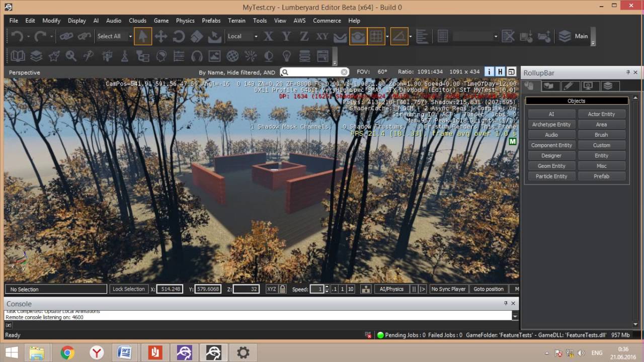644x362 pixels.
Task: Open the Terrain menu
Action: 236,21
